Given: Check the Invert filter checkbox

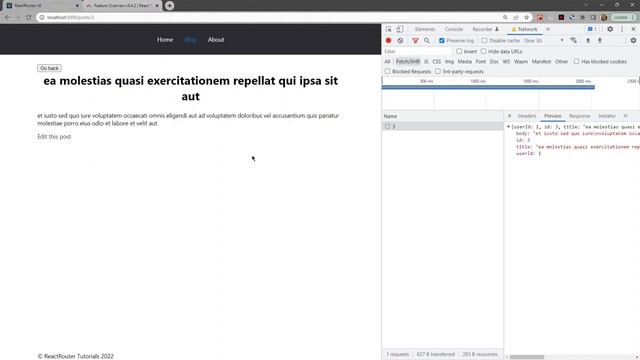Looking at the screenshot, I should click(x=459, y=51).
